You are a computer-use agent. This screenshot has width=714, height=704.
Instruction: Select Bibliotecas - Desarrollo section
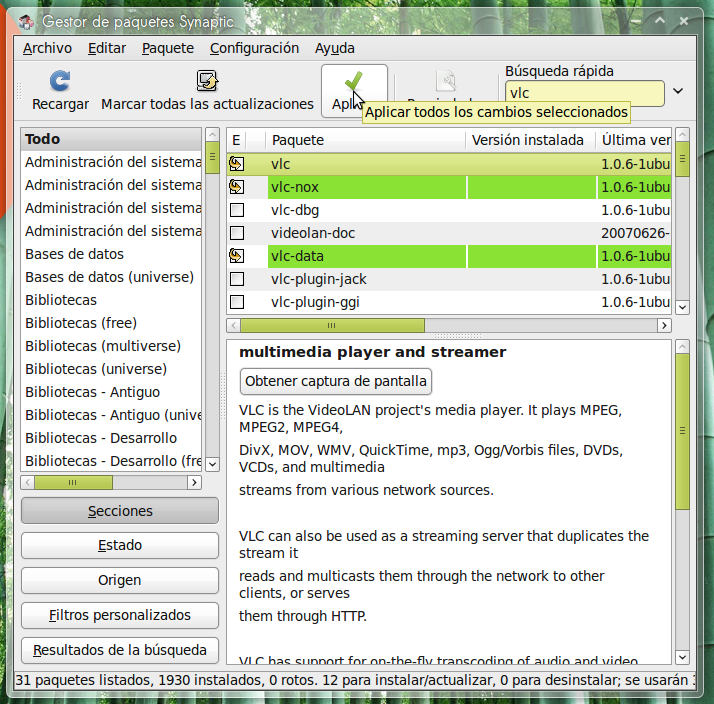point(111,438)
